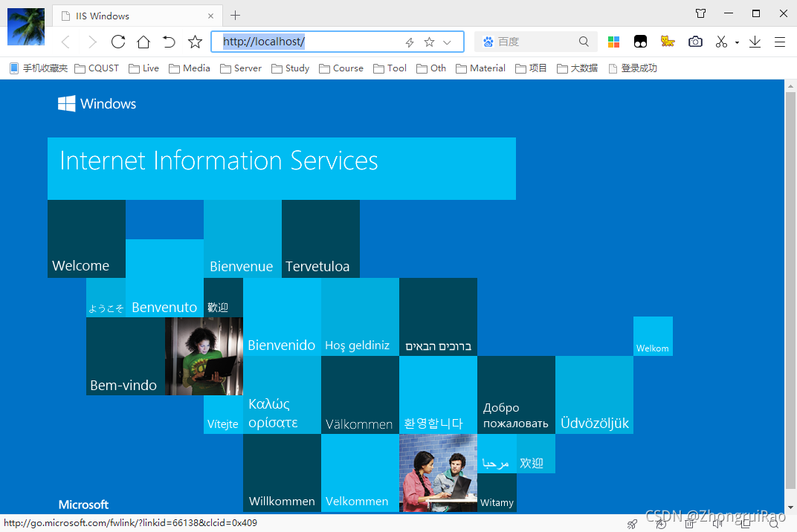Image resolution: width=797 pixels, height=532 pixels.
Task: Open the browser hamburger menu
Action: point(780,42)
